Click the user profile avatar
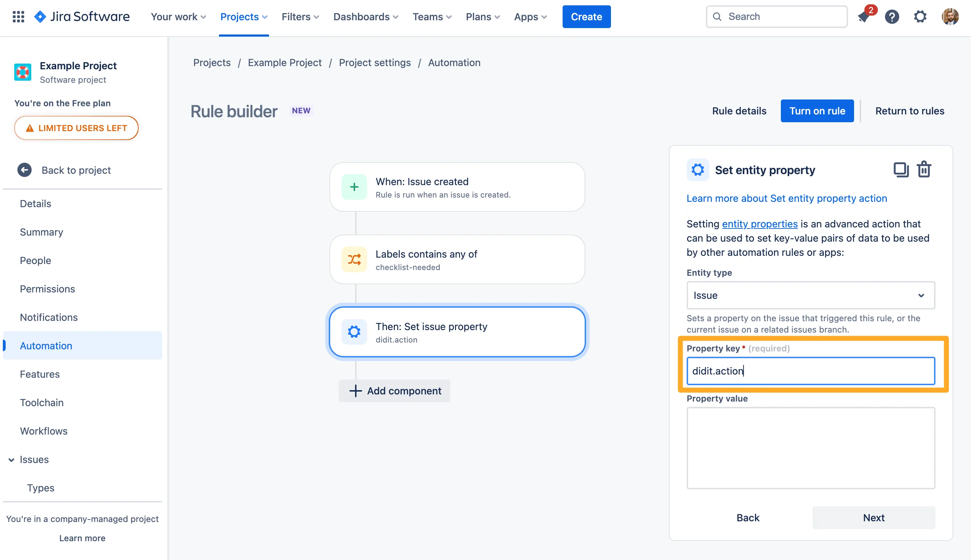971x560 pixels. click(949, 17)
